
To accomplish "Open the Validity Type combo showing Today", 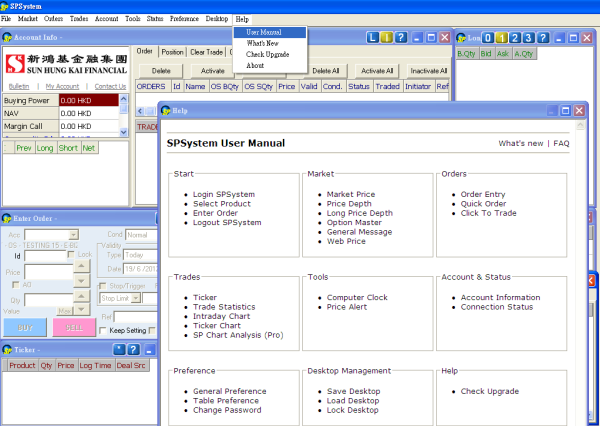I will [140, 255].
